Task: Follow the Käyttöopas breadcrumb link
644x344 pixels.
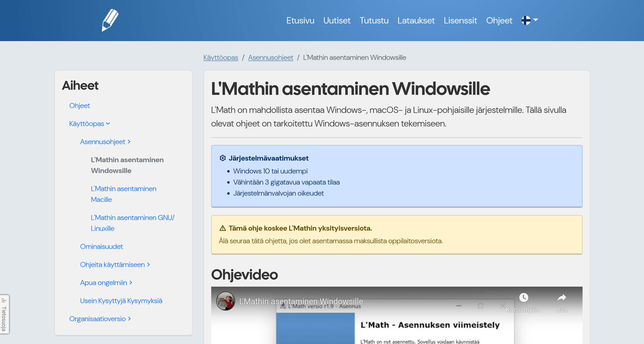Action: [x=220, y=58]
